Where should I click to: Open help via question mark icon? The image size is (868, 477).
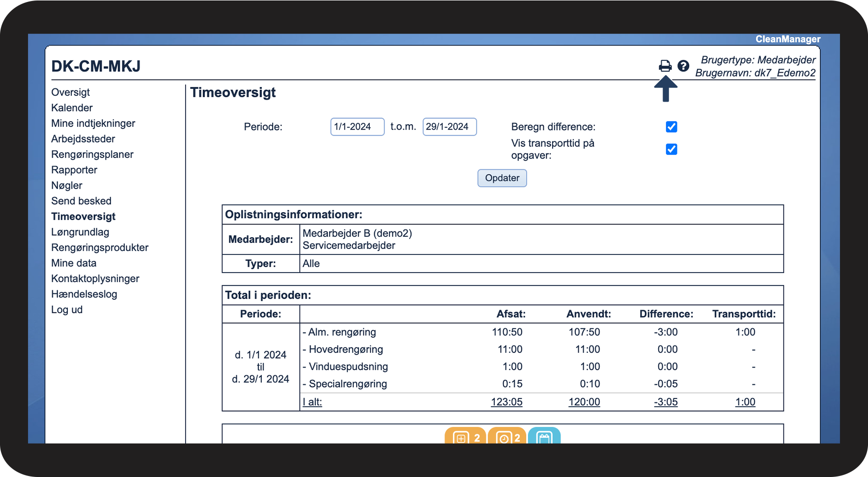click(683, 66)
